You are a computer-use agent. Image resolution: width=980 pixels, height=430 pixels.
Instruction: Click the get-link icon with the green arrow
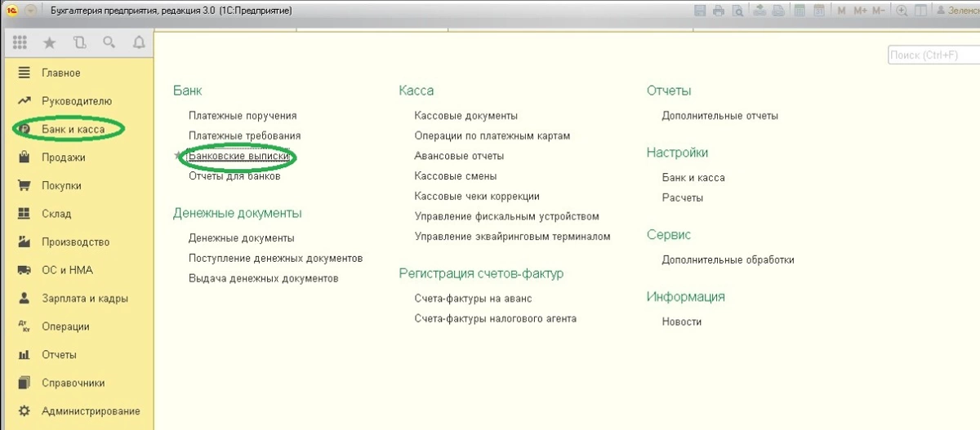[759, 11]
